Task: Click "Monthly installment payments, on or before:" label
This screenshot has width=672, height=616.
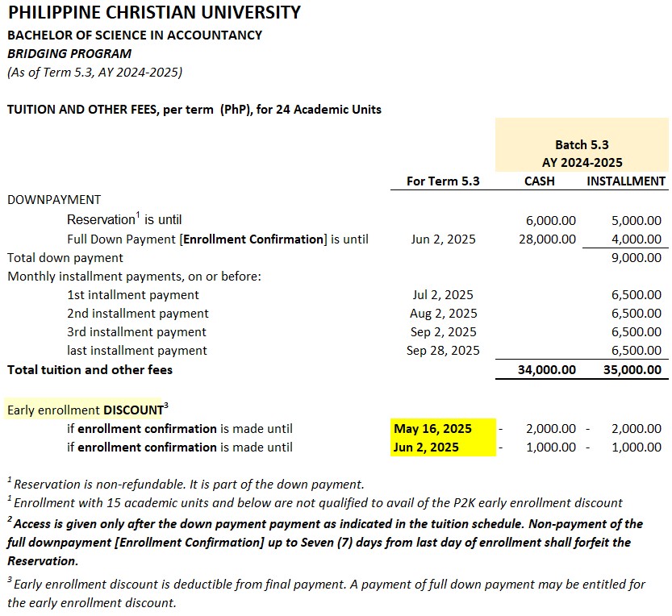Action: (x=134, y=277)
